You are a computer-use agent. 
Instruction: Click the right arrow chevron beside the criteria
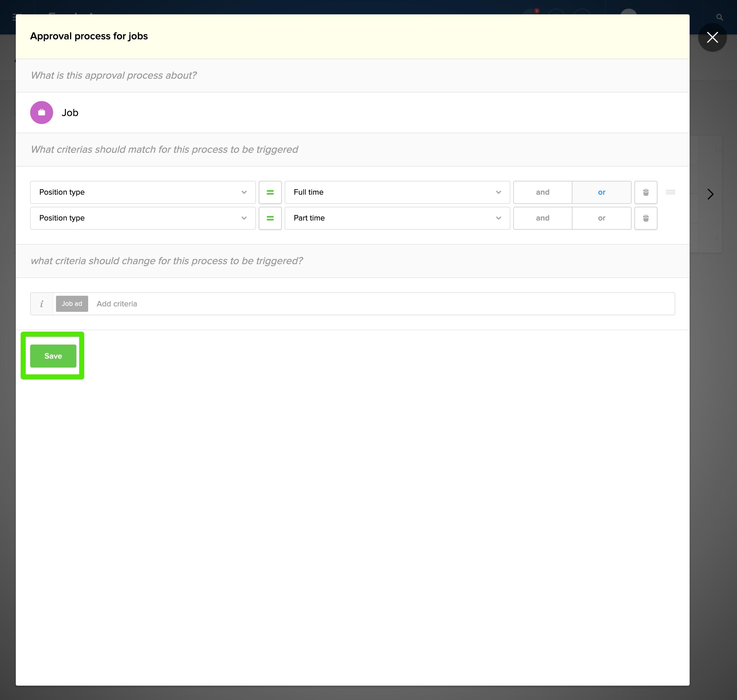point(710,194)
